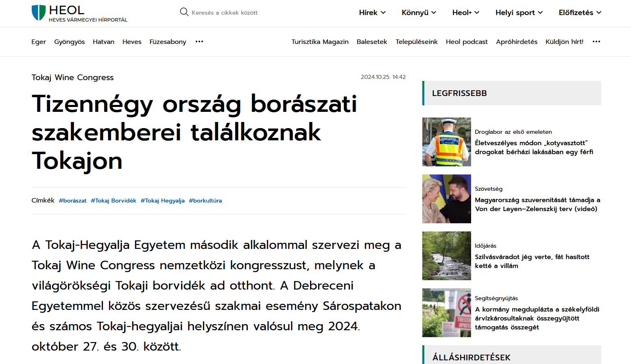Show more cities via the ellipsis after Füzesabony
Image resolution: width=631 pixels, height=364 pixels.
199,41
